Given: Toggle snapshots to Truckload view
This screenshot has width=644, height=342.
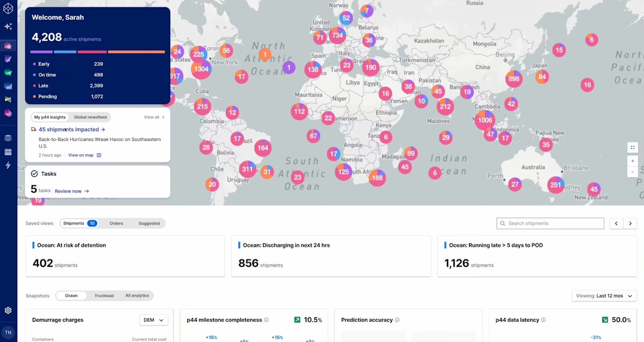Looking at the screenshot, I should 104,295.
